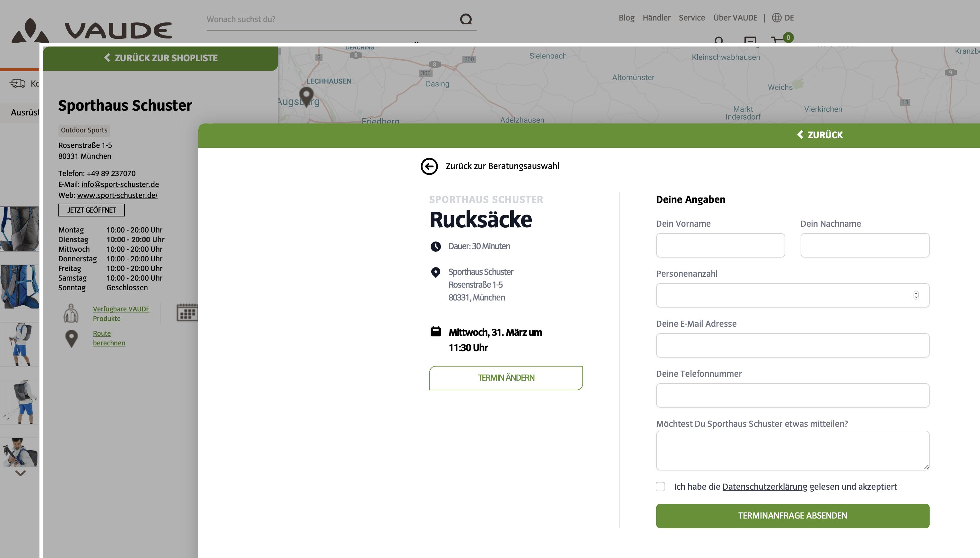Focus the Dein Nachname field
Image resolution: width=980 pixels, height=558 pixels.
point(864,245)
